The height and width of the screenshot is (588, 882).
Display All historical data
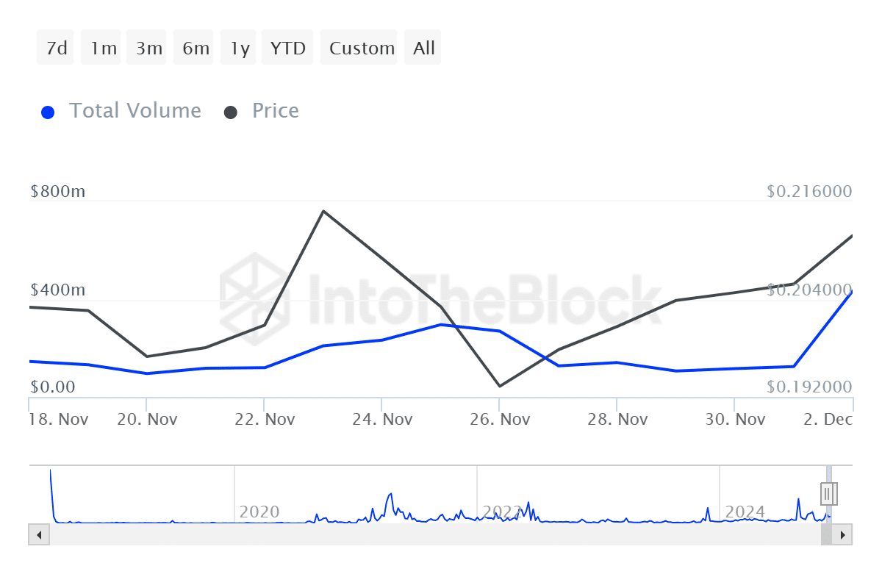424,49
